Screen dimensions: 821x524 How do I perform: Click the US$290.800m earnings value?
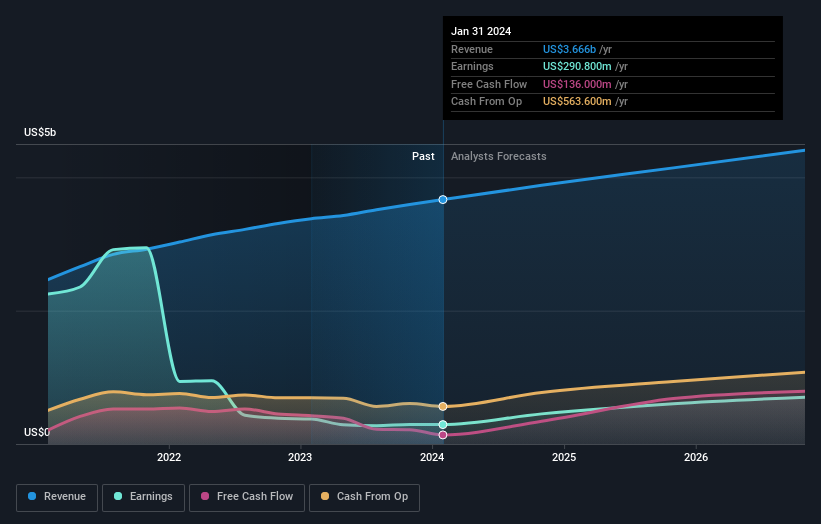coord(577,66)
